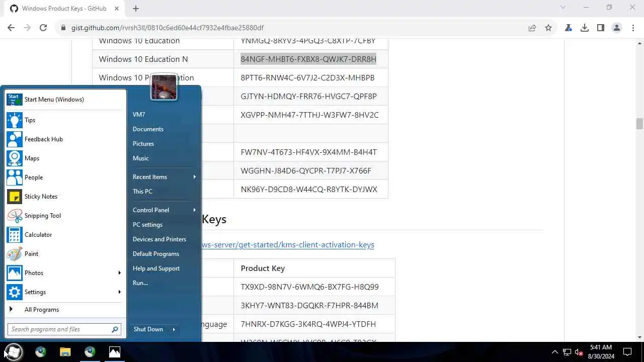Screen dimensions: 644x362
Task: Open the Chrome downloads icon
Action: point(585,28)
